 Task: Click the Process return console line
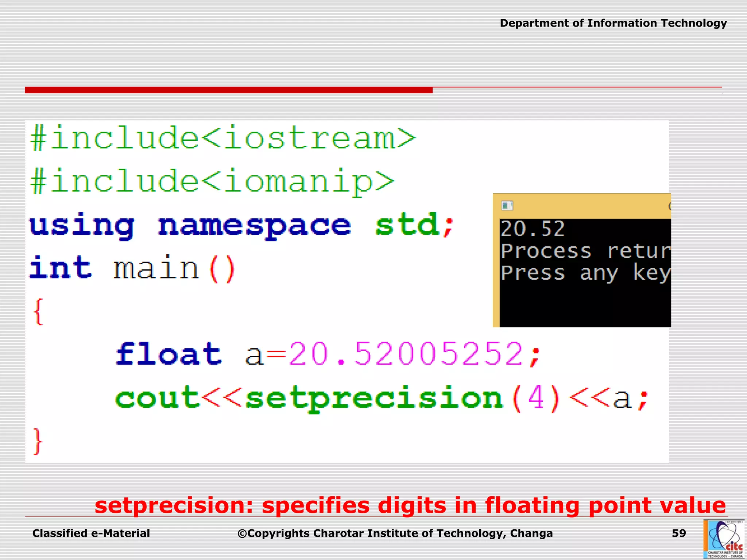(585, 251)
